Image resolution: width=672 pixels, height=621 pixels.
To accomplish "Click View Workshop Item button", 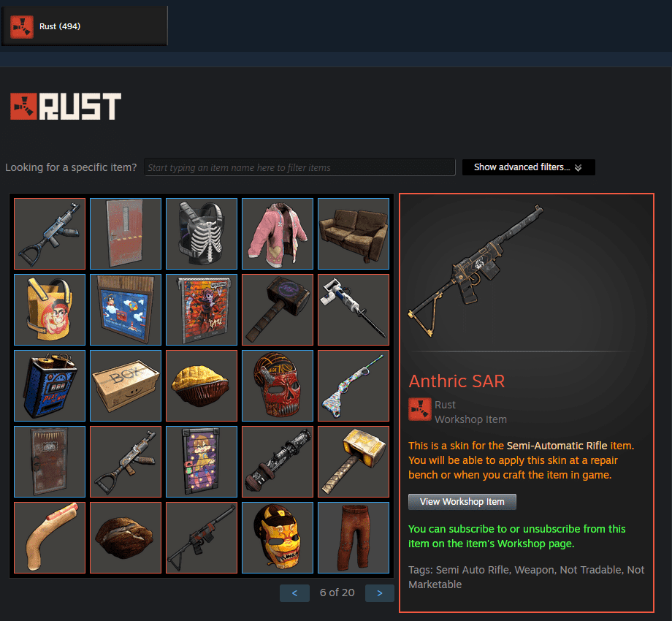I will (462, 502).
